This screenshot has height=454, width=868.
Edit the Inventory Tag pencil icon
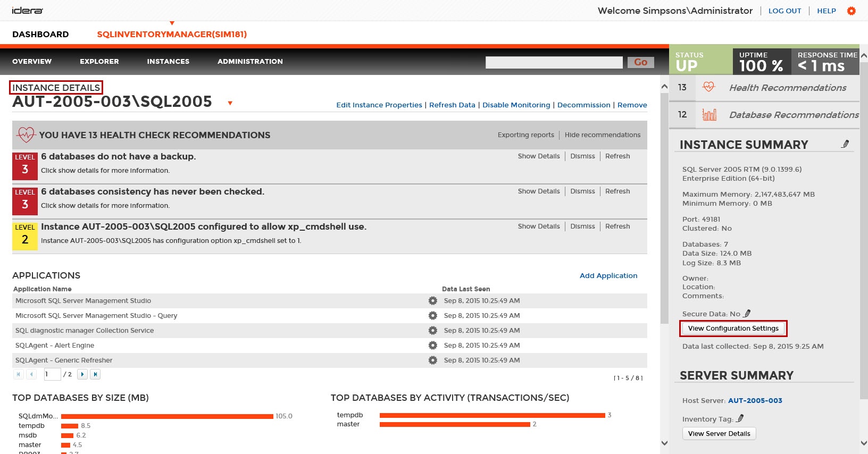tap(740, 418)
